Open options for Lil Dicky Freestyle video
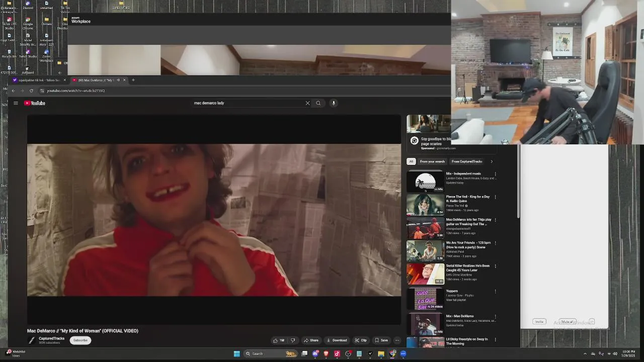This screenshot has width=644, height=362. (495, 339)
